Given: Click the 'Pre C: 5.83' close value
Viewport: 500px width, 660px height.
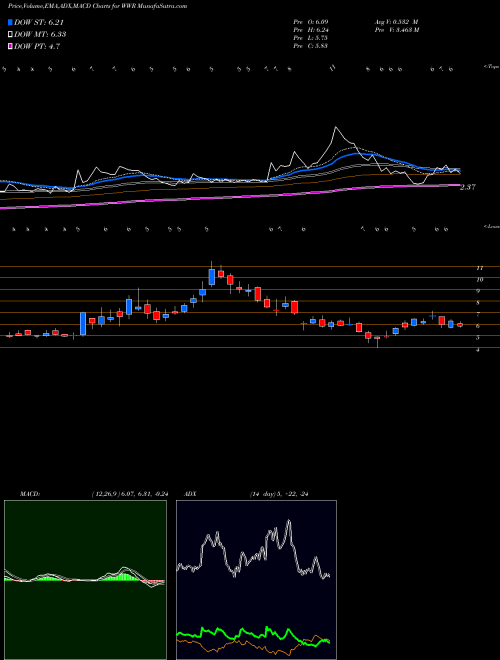Looking at the screenshot, I should (x=310, y=46).
